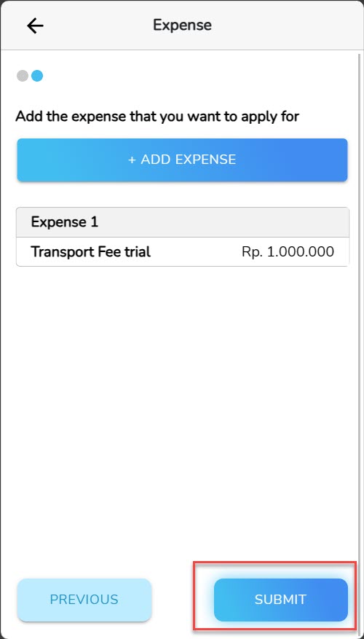Click the top header bar beside title
This screenshot has width=364, height=639.
pos(285,26)
